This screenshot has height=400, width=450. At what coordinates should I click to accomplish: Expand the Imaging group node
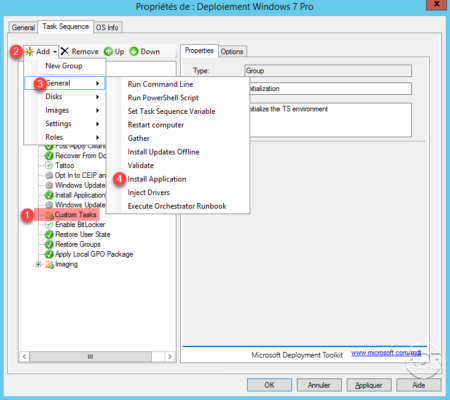pyautogui.click(x=38, y=264)
